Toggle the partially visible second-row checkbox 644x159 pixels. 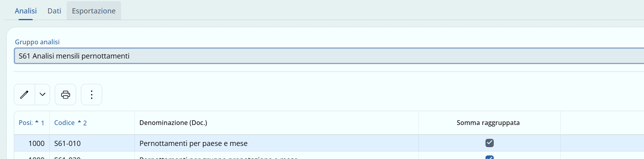(489, 157)
